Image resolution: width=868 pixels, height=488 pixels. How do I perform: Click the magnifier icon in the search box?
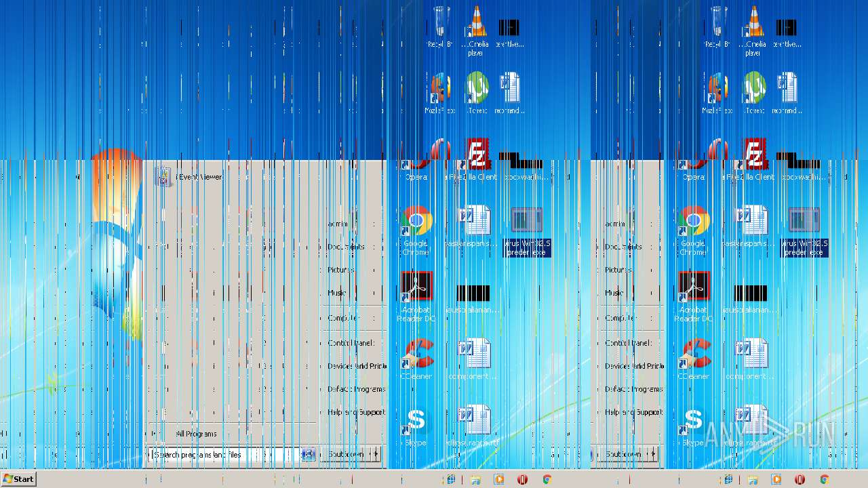point(308,455)
